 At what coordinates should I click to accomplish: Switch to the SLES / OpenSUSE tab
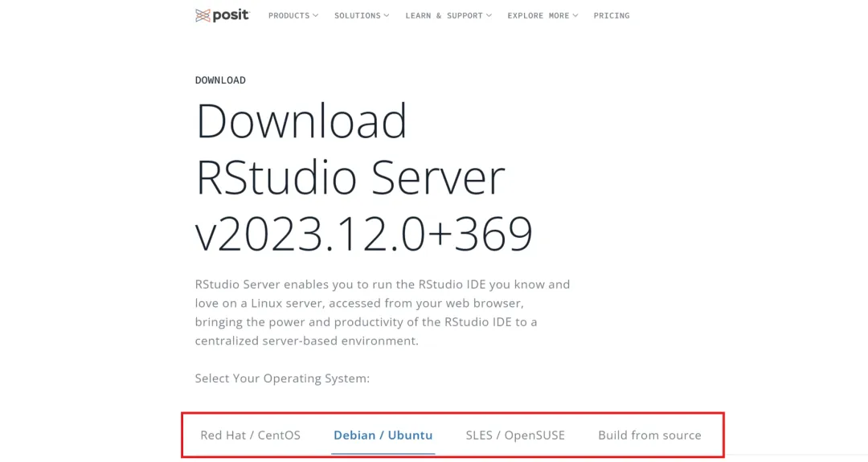click(x=515, y=435)
